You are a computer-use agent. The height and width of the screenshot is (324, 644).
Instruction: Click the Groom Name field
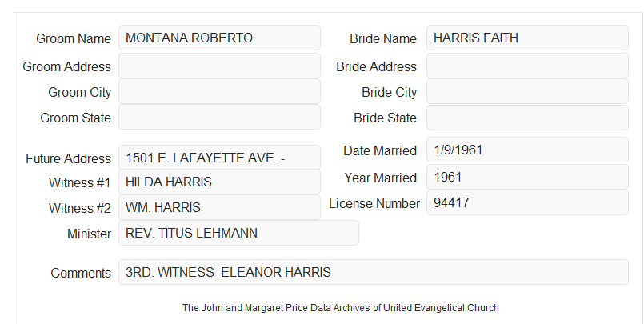click(219, 38)
